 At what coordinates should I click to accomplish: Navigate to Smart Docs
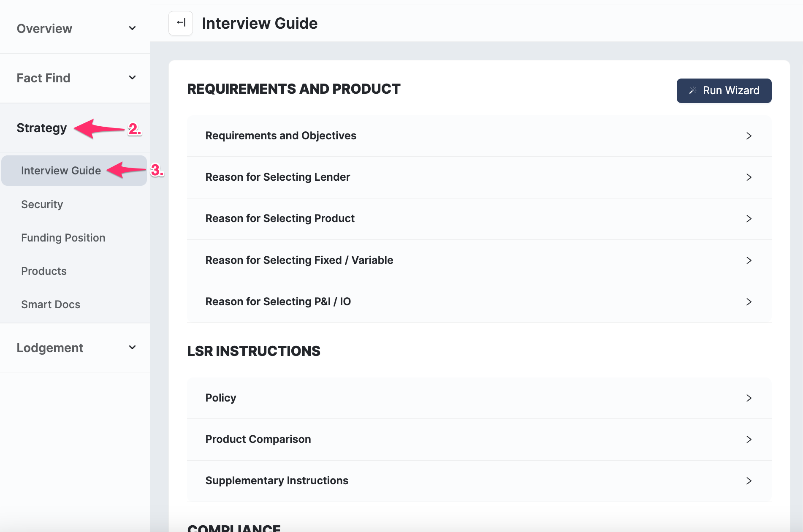pos(51,304)
